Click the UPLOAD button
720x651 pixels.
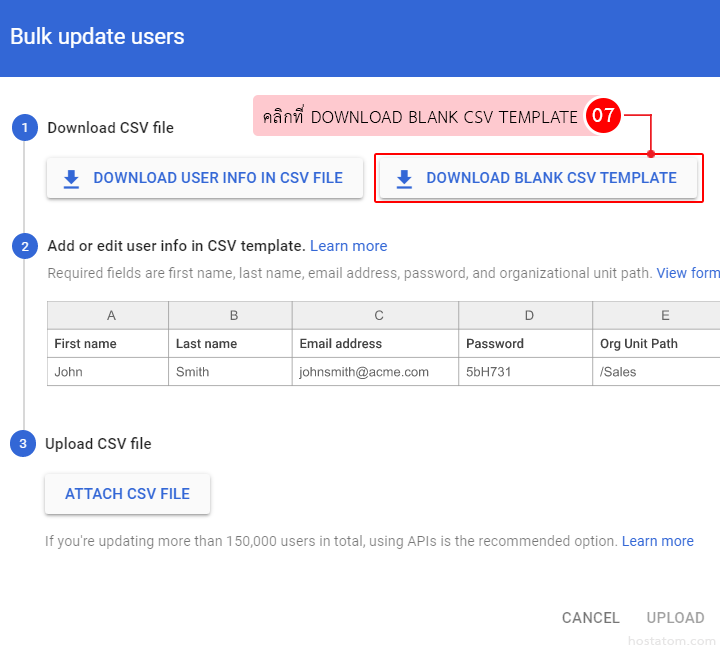click(675, 618)
